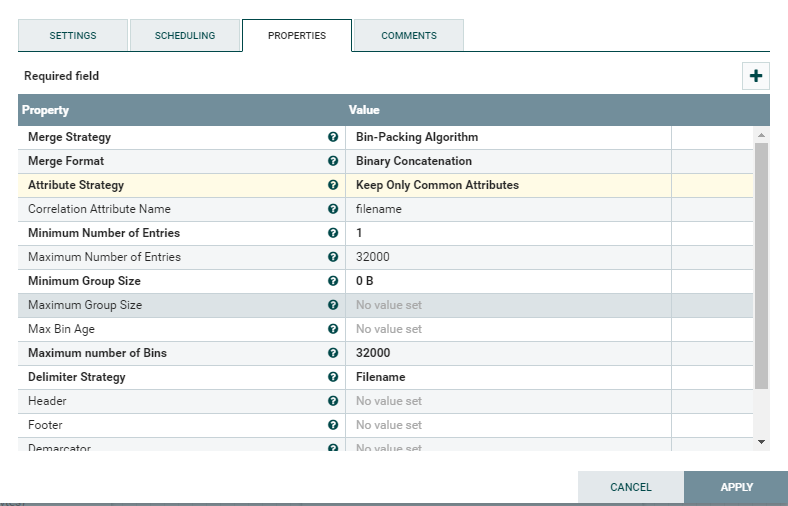The height and width of the screenshot is (506, 788).
Task: Show help for Correlation Attribute Name
Action: (333, 209)
